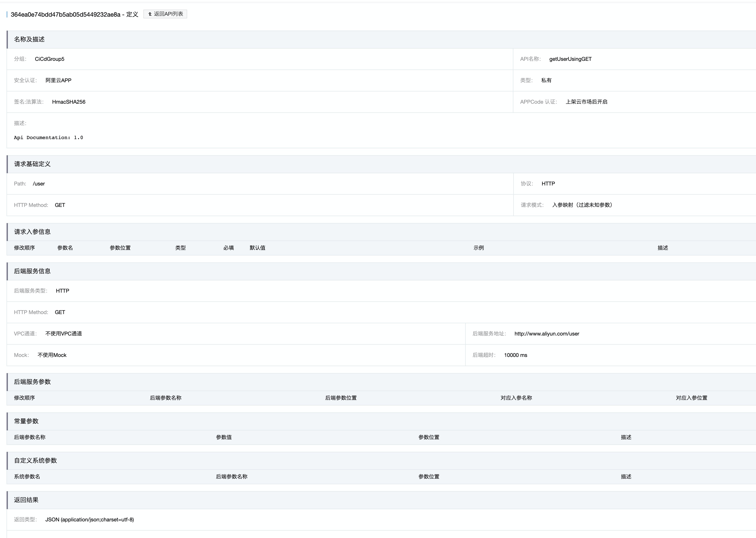
Task: Click the 对应入参名称 column header
Action: (x=516, y=398)
